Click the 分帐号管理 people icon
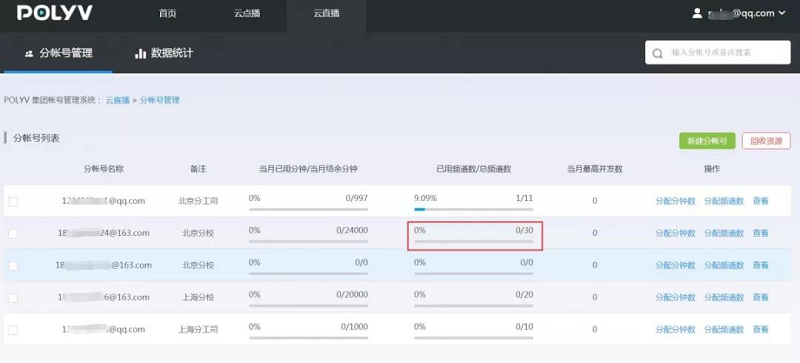Screen dimensions: 800x363 [x=29, y=53]
